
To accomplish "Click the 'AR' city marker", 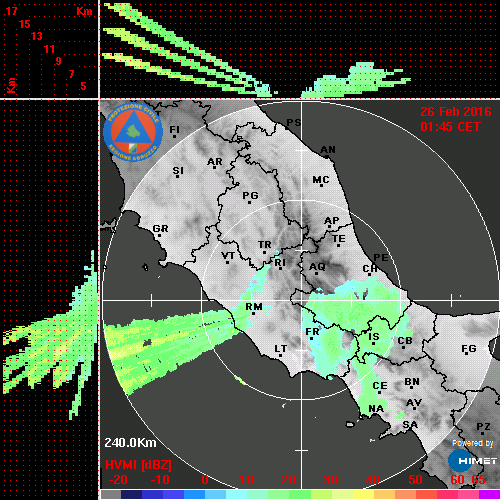I will click(215, 162).
